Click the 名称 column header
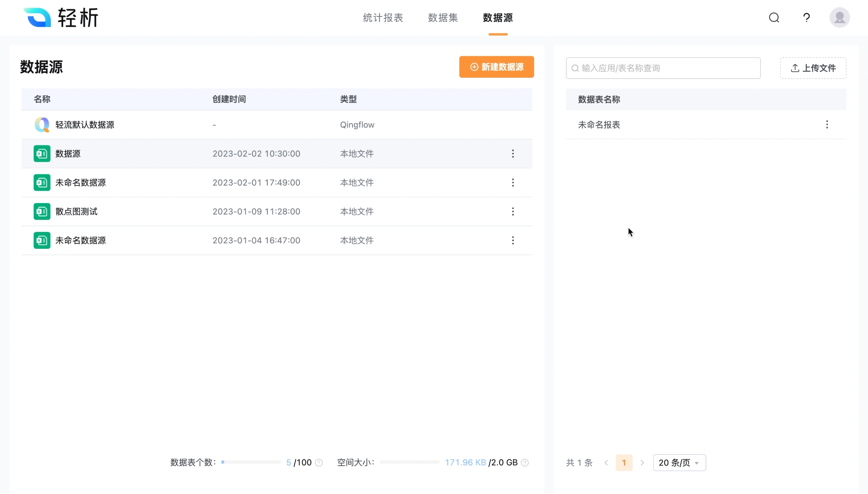The image size is (868, 494). tap(42, 99)
